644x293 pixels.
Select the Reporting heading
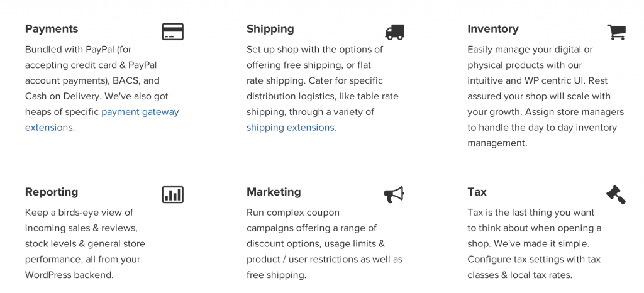(52, 192)
